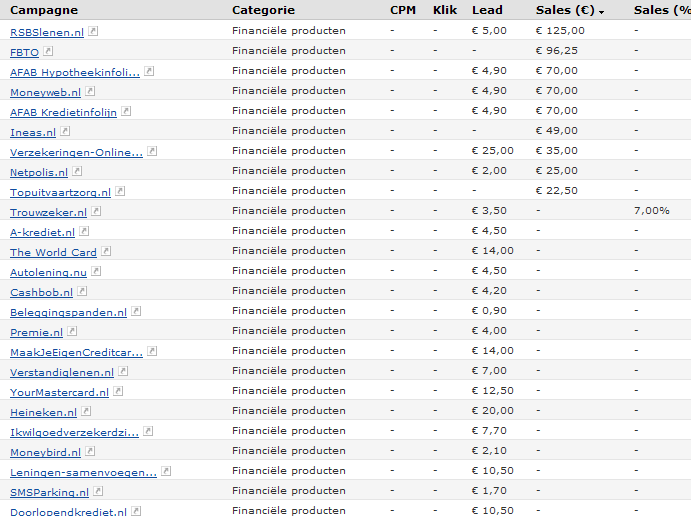Select the € 1,70 lead value
This screenshot has width=691, height=516.
489,490
